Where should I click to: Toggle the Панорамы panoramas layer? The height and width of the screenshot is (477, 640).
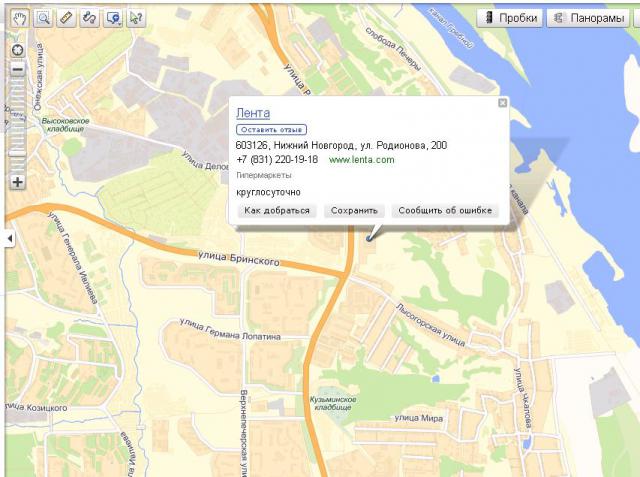588,18
